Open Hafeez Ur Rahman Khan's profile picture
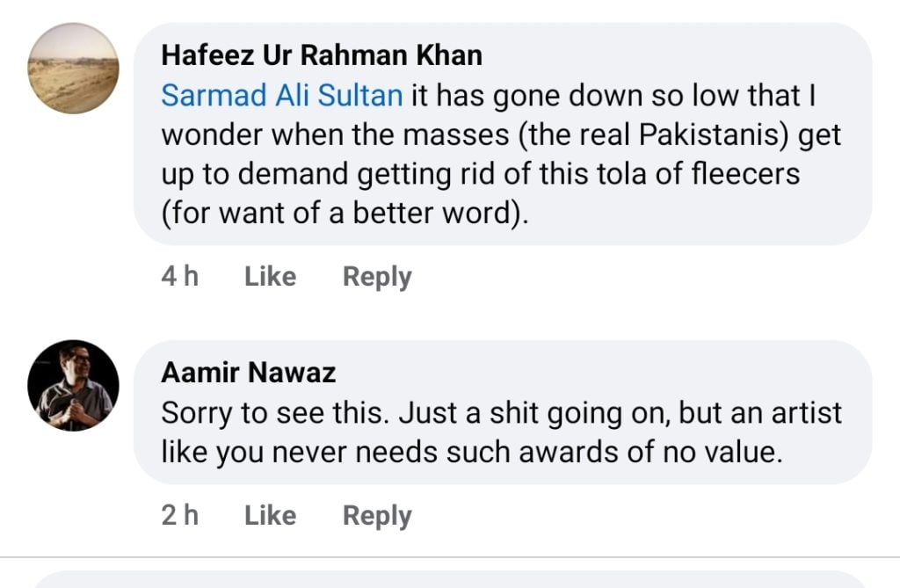The height and width of the screenshot is (588, 900). point(73,69)
